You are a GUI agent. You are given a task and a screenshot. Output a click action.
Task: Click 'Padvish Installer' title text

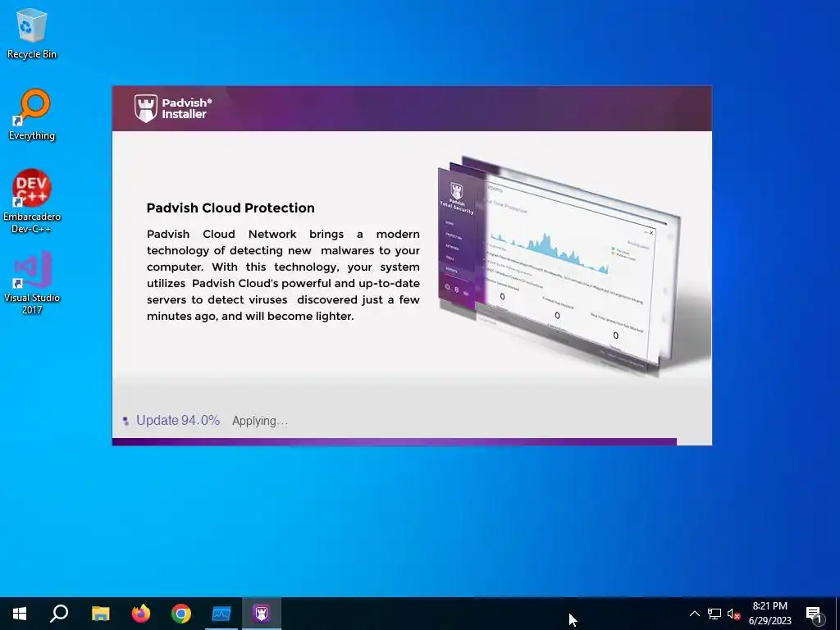(x=187, y=108)
